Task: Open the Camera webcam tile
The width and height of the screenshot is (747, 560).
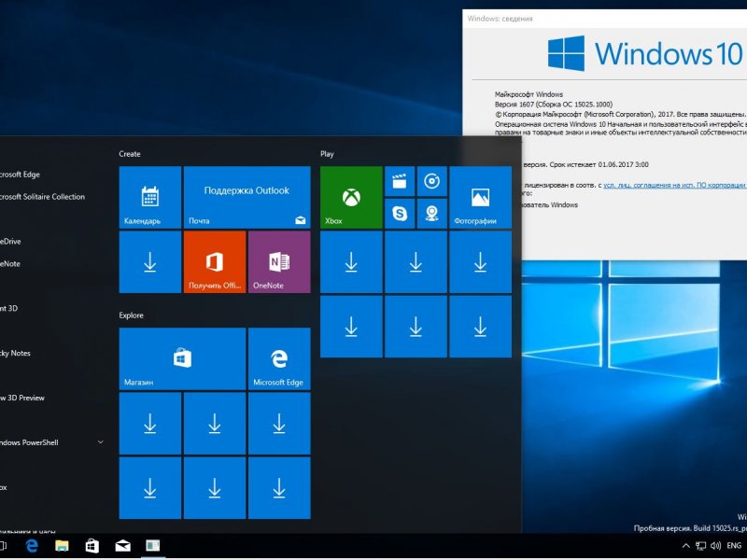Action: [x=432, y=214]
